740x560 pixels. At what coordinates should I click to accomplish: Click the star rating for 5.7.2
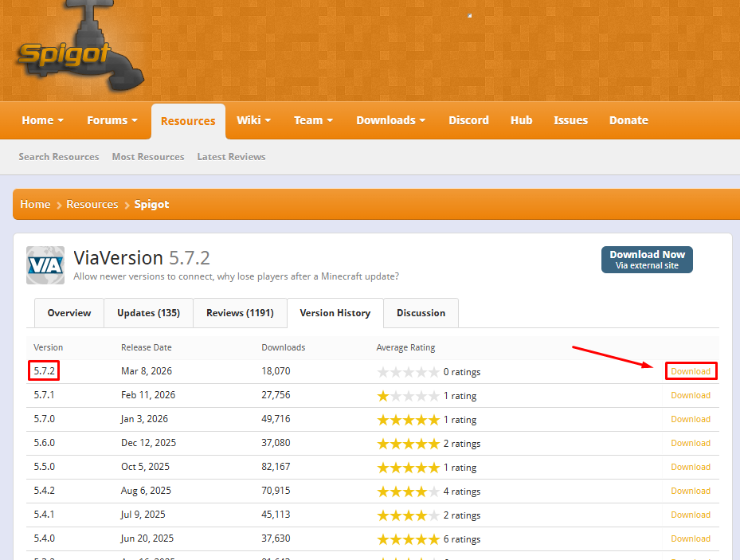[x=408, y=372]
